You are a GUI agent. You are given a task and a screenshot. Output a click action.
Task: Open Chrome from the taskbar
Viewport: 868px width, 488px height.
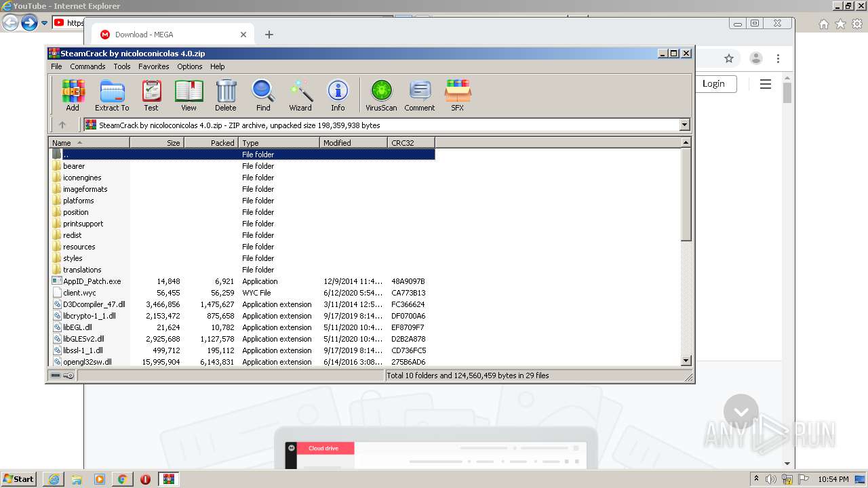[x=122, y=479]
